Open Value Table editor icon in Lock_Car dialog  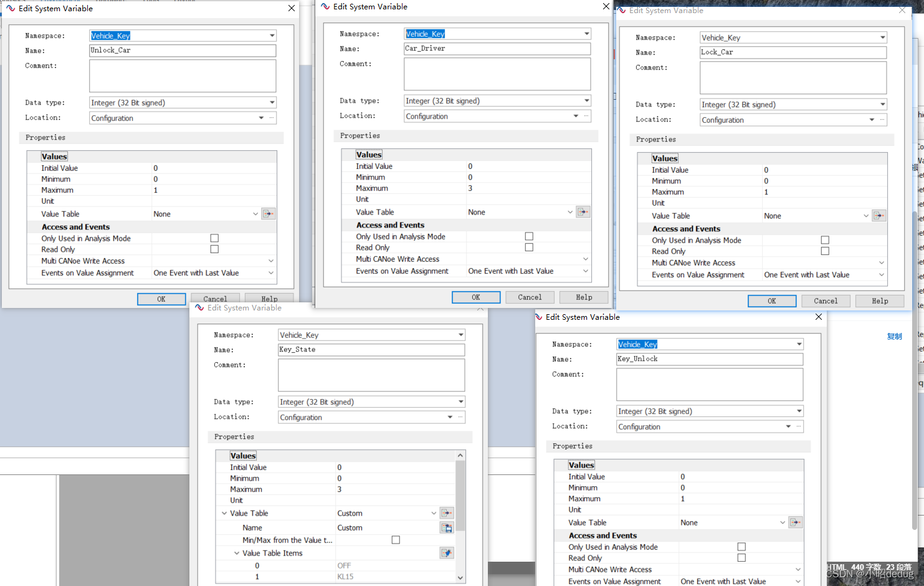point(879,216)
